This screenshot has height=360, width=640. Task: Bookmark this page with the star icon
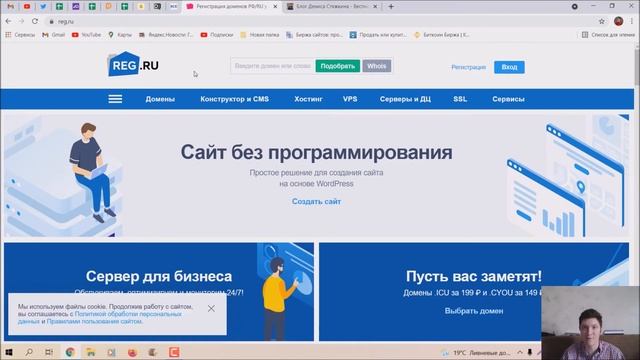(x=602, y=21)
